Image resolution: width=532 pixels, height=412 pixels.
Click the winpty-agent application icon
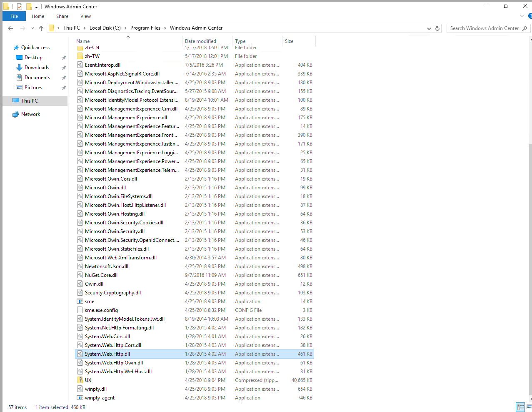pos(80,398)
